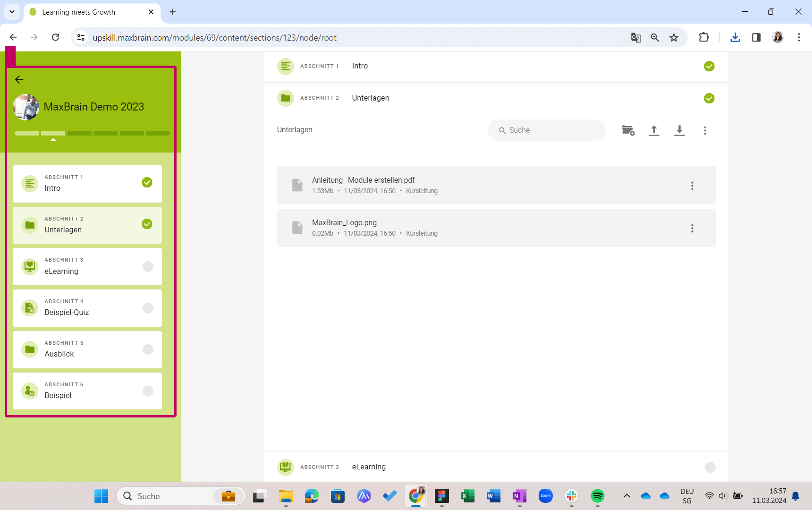Toggle completion circle for sidebar Beispiel-Quiz

[x=148, y=308]
